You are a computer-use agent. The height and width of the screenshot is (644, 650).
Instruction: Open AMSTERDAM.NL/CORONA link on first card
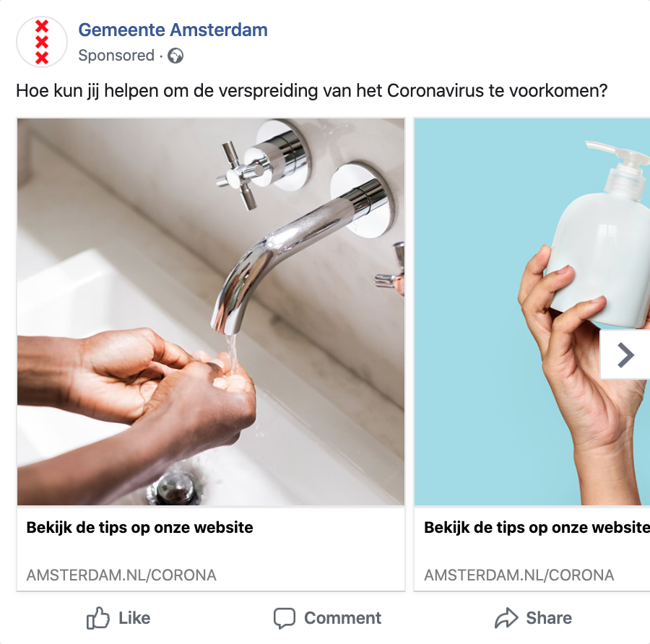tap(121, 575)
